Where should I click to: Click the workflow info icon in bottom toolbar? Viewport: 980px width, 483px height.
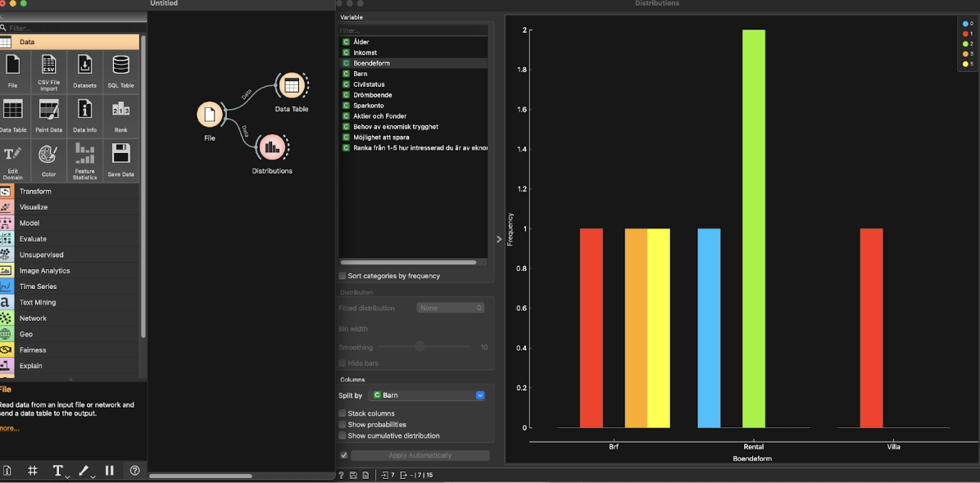pos(7,471)
